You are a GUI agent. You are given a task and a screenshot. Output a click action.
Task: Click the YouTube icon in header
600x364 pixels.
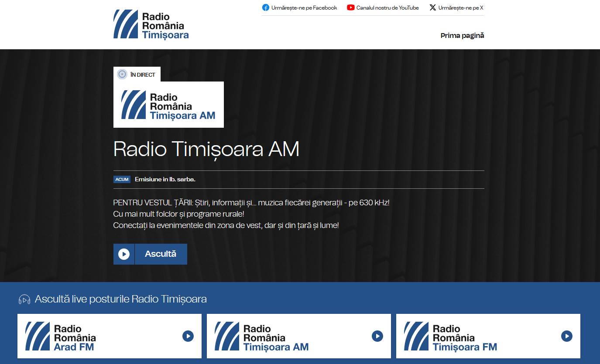point(350,7)
